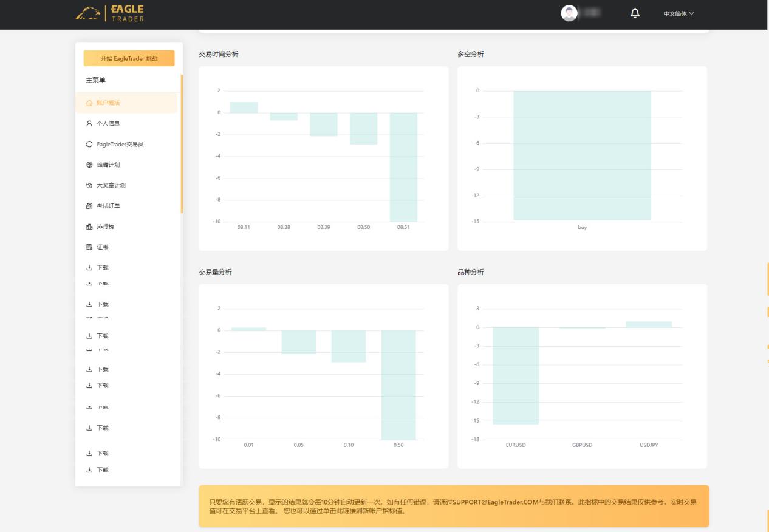Expand the 中文简体 language dropdown
The height and width of the screenshot is (532, 769).
coord(678,13)
